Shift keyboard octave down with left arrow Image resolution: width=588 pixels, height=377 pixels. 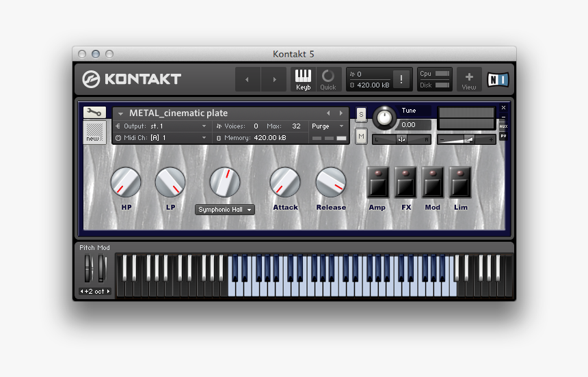(82, 291)
